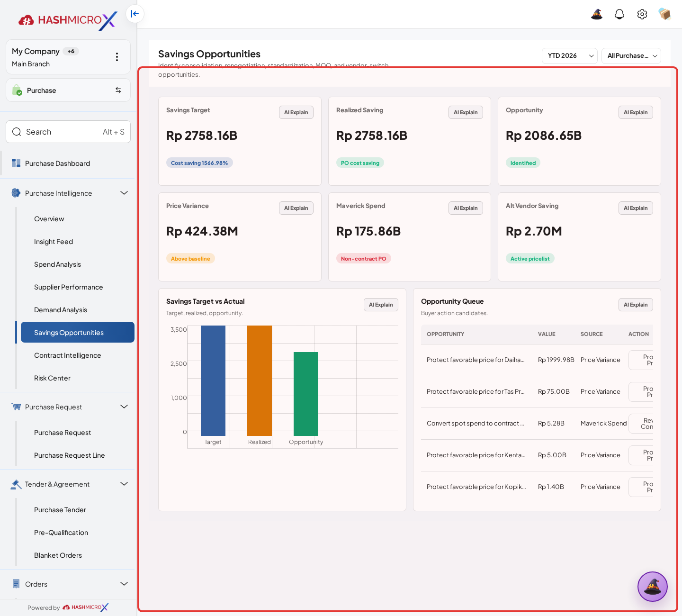Click AI Explain on Opportunity card
The image size is (682, 616).
point(636,112)
